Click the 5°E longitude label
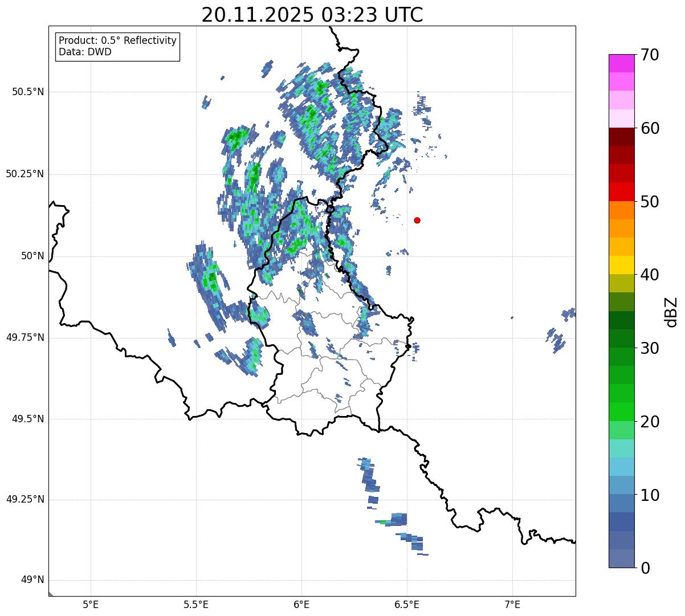Viewport: 685px width, 616px height. tap(91, 605)
